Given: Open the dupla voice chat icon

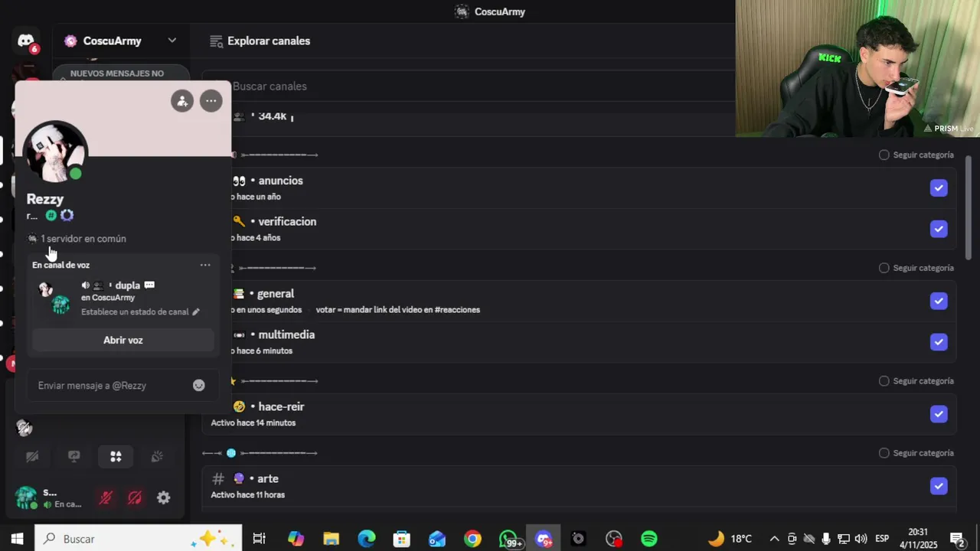Looking at the screenshot, I should (149, 285).
